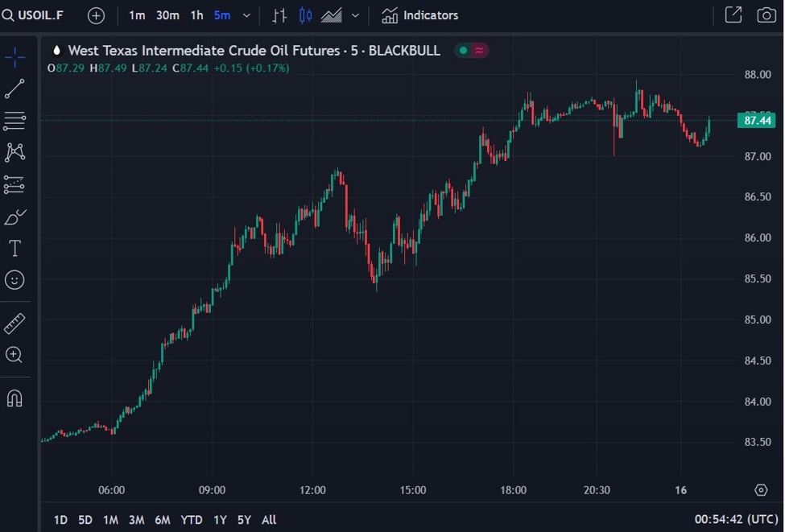Select the 5D date range
The image size is (785, 532).
tap(85, 520)
